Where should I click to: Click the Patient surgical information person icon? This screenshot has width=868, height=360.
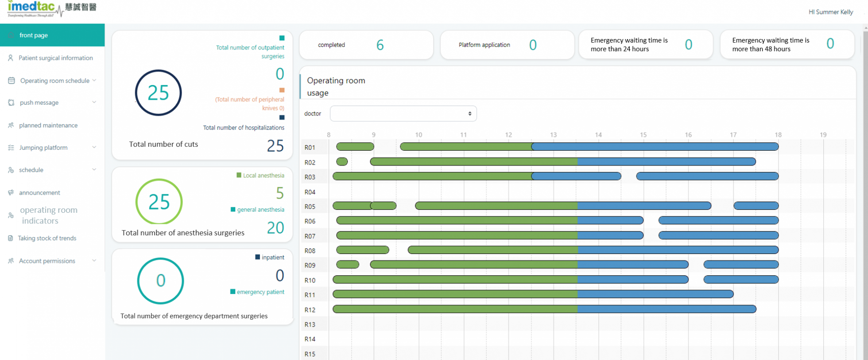point(11,58)
